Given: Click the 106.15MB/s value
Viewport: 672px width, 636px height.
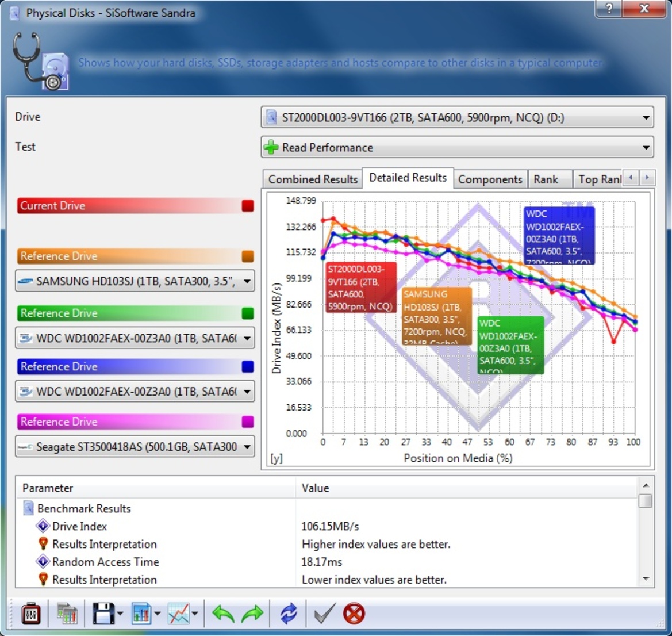Looking at the screenshot, I should pos(330,526).
